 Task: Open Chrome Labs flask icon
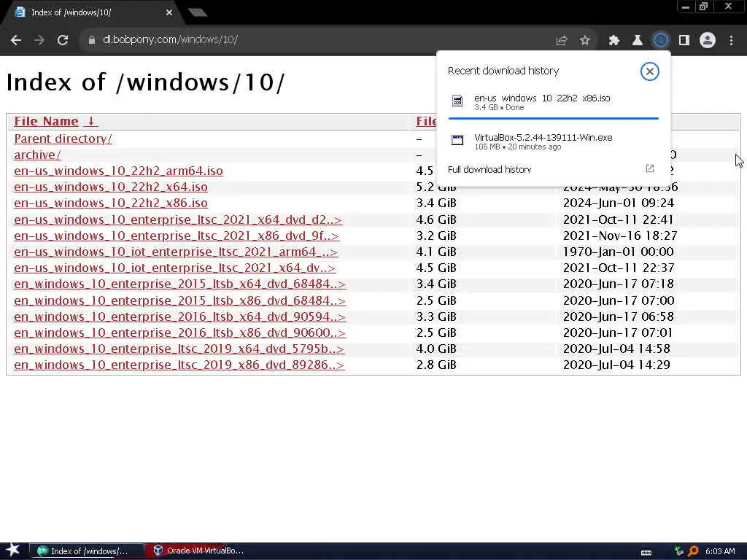(x=637, y=41)
